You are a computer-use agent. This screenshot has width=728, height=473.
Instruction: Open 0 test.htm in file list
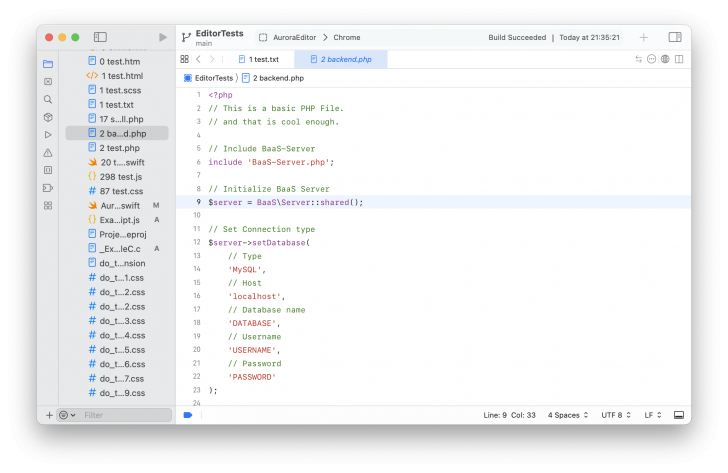click(x=117, y=61)
